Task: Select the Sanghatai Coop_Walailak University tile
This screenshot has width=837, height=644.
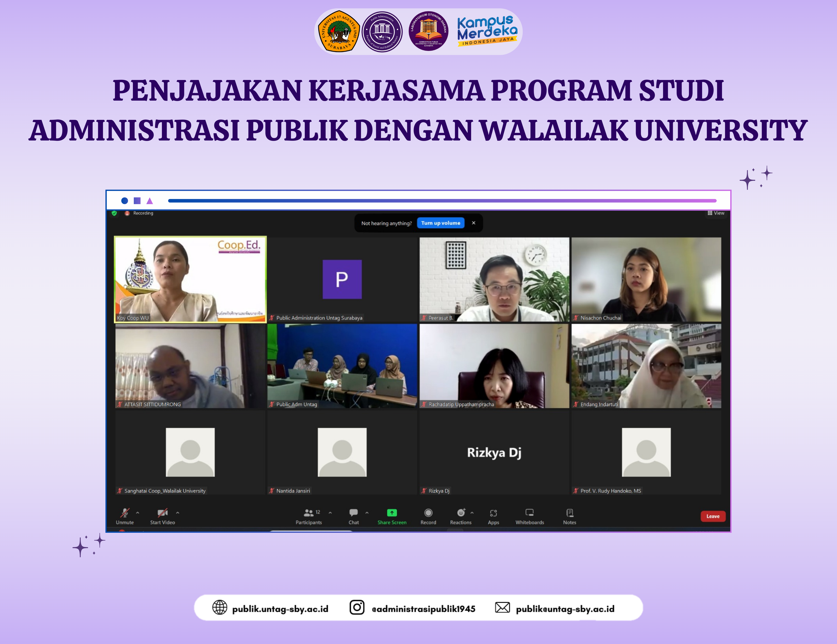Action: pyautogui.click(x=190, y=453)
